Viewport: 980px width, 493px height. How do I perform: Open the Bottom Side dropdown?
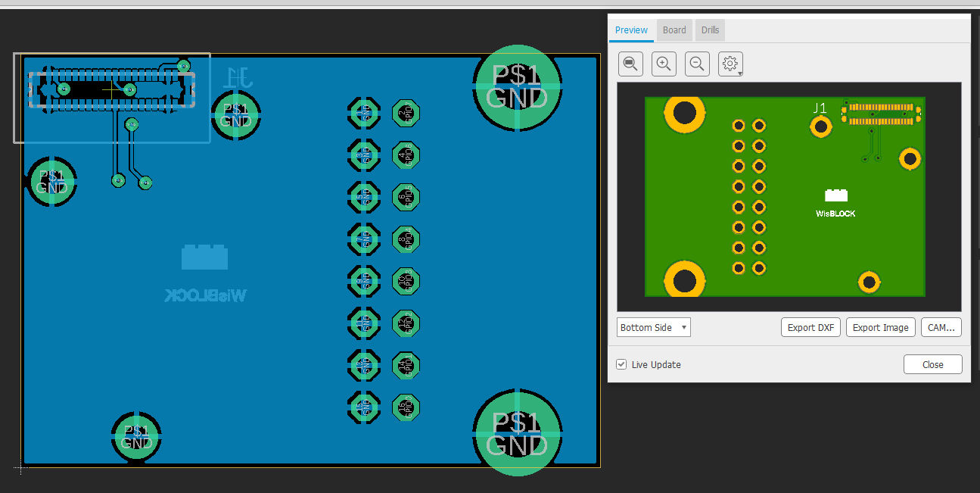pos(653,327)
